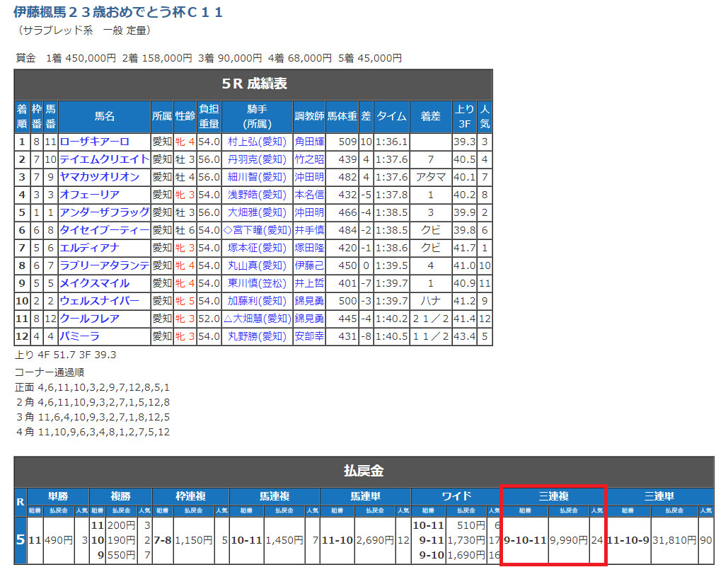Click trainer 竹之昭 name
This screenshot has height=572, width=728.
point(309,159)
